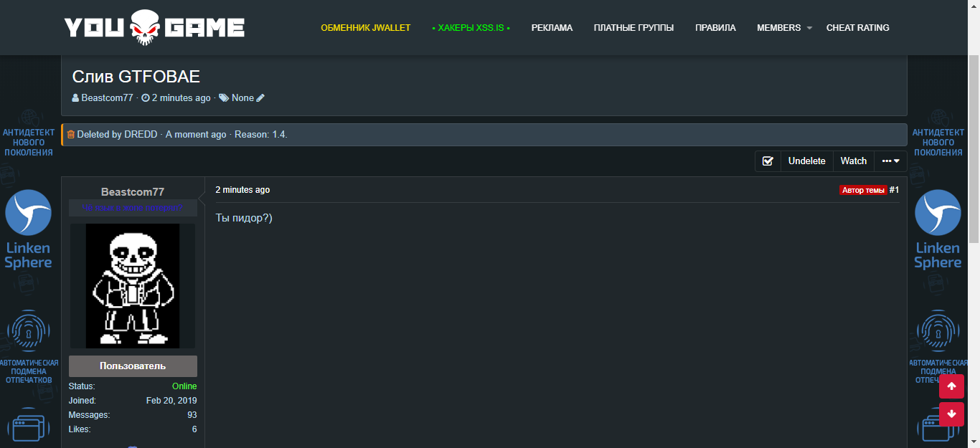Open the Beastcom77 username above the avatar
This screenshot has height=448, width=980.
(133, 191)
